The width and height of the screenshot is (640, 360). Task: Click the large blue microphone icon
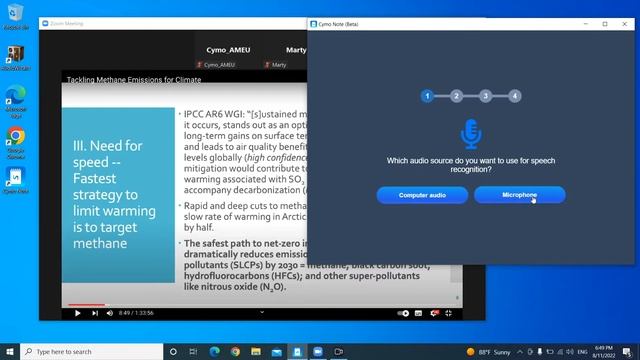point(471,134)
